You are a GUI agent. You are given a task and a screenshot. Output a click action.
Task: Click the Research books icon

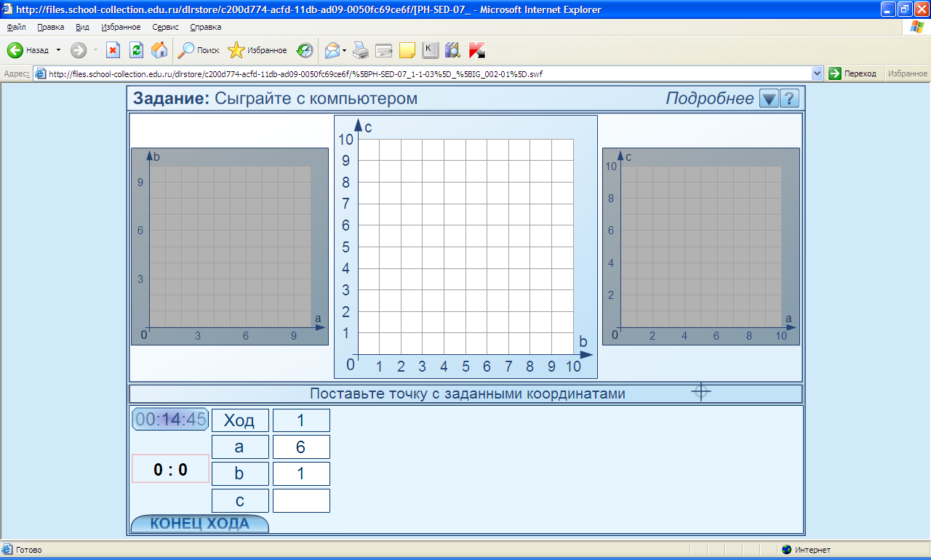453,50
